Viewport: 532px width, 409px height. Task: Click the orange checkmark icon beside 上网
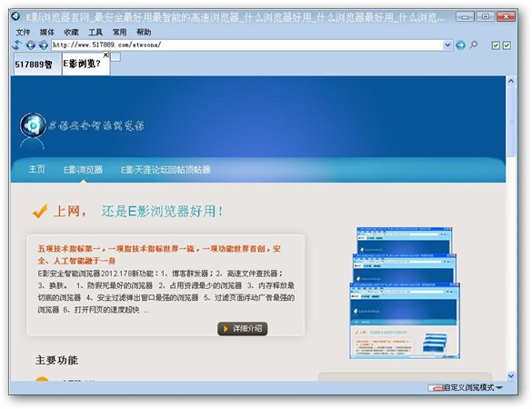click(x=40, y=211)
